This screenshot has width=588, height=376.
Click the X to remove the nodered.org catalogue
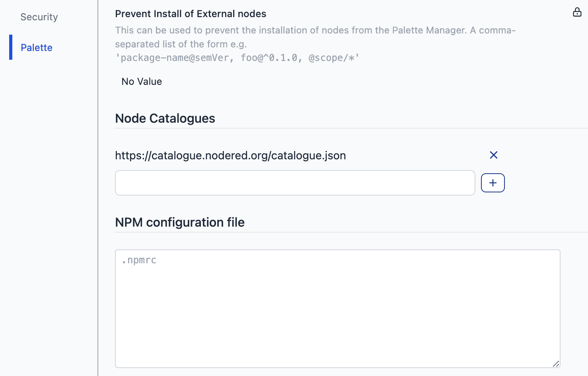(x=494, y=155)
